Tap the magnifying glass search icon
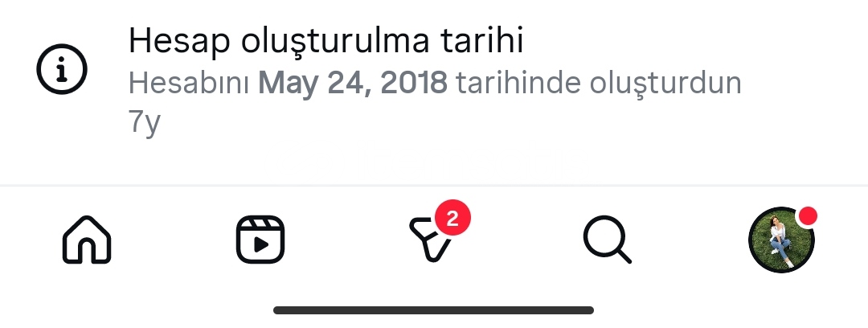The width and height of the screenshot is (868, 328). [608, 240]
